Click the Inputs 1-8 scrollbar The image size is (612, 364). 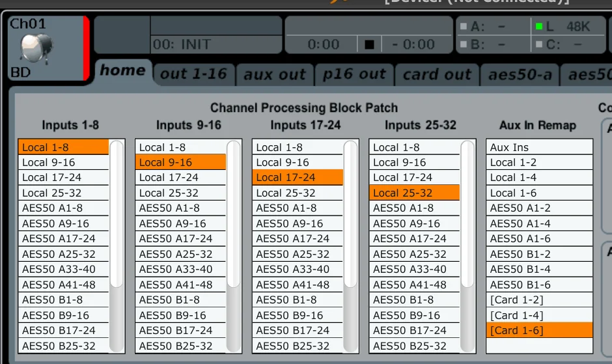[x=117, y=246]
